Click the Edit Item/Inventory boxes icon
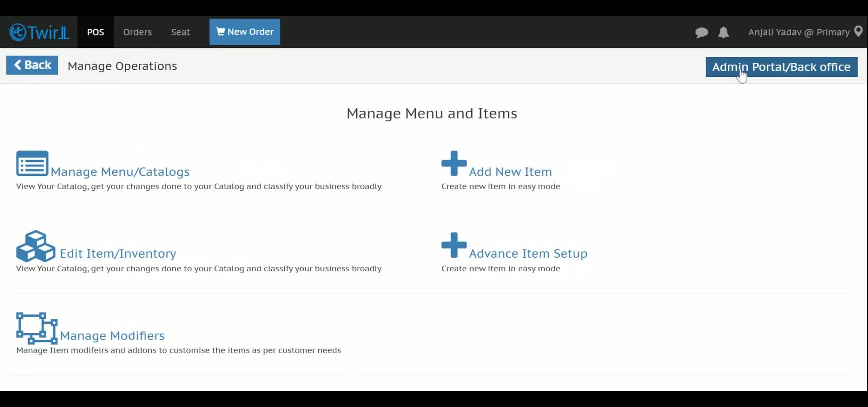The height and width of the screenshot is (407, 868). (36, 246)
